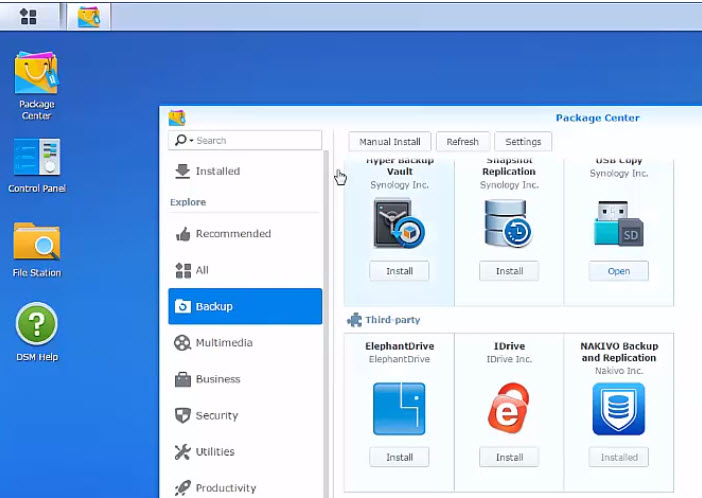Open File Station desktop icon
This screenshot has height=498, width=702.
click(37, 250)
